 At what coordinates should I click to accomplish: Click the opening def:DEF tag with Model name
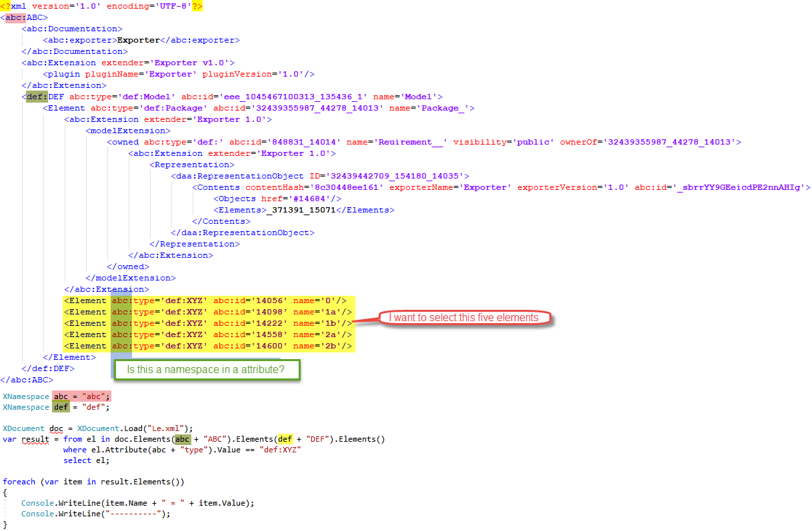(231, 97)
